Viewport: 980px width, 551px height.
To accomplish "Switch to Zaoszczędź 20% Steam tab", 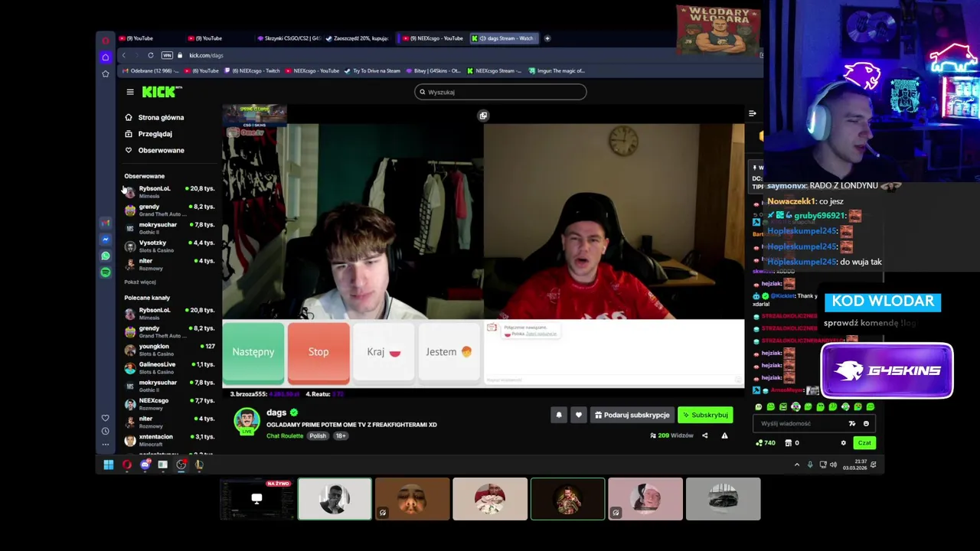I will click(x=358, y=38).
